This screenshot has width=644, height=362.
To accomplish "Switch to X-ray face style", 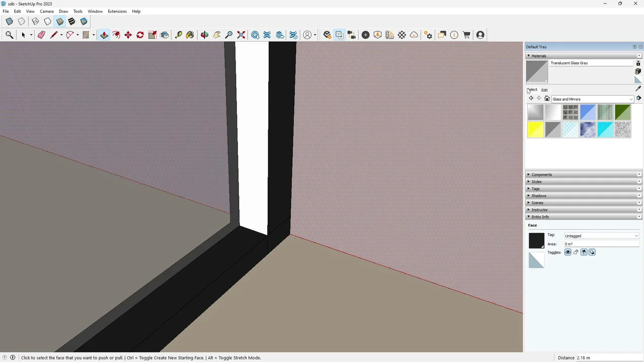I will [x=9, y=22].
